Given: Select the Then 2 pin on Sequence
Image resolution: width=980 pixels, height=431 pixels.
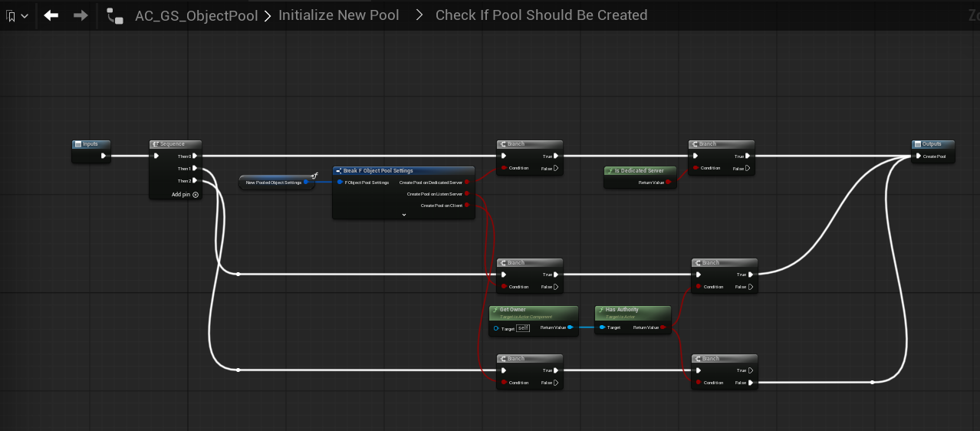Looking at the screenshot, I should tap(195, 181).
